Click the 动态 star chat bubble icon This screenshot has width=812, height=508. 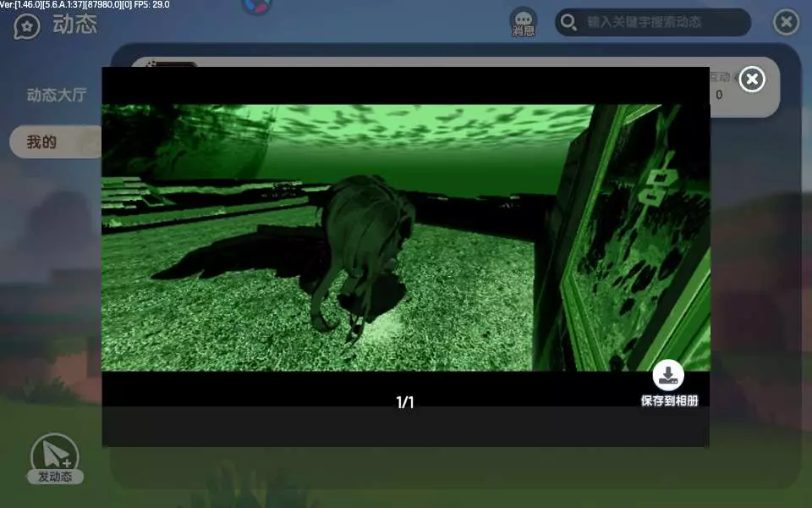click(27, 26)
